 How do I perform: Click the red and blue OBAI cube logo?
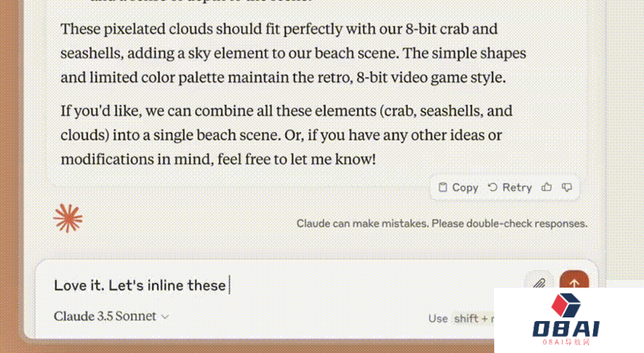point(568,307)
